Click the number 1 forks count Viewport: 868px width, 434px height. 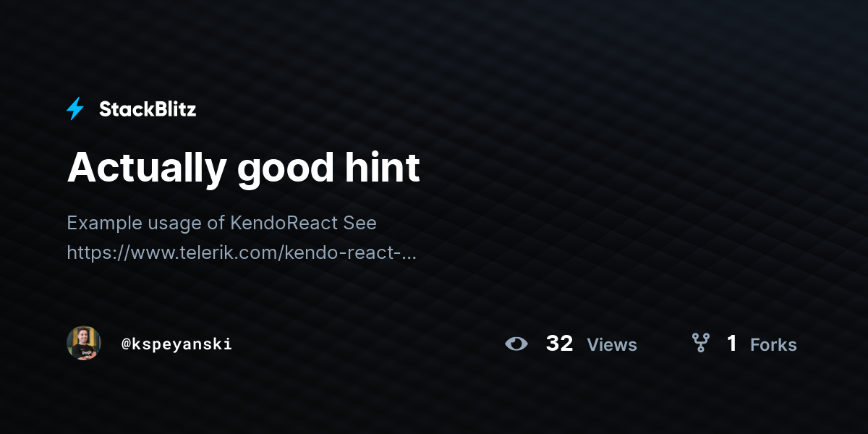tap(732, 344)
